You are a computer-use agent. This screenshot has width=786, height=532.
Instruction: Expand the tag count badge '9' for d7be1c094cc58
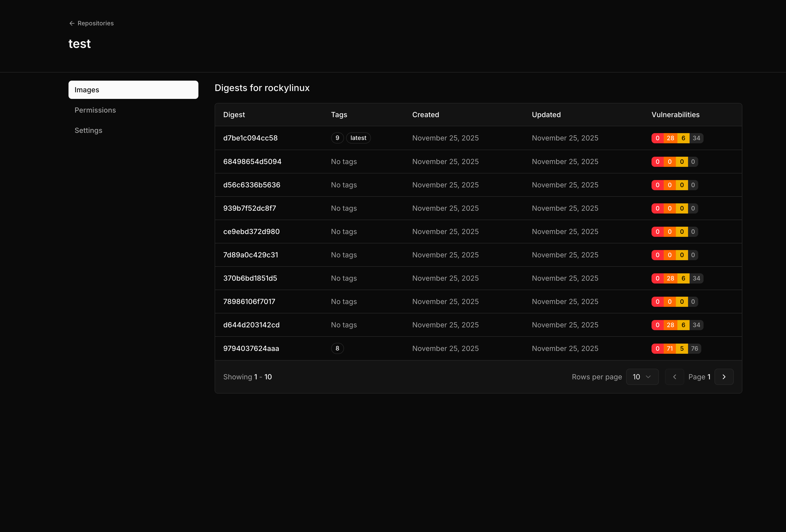[337, 138]
